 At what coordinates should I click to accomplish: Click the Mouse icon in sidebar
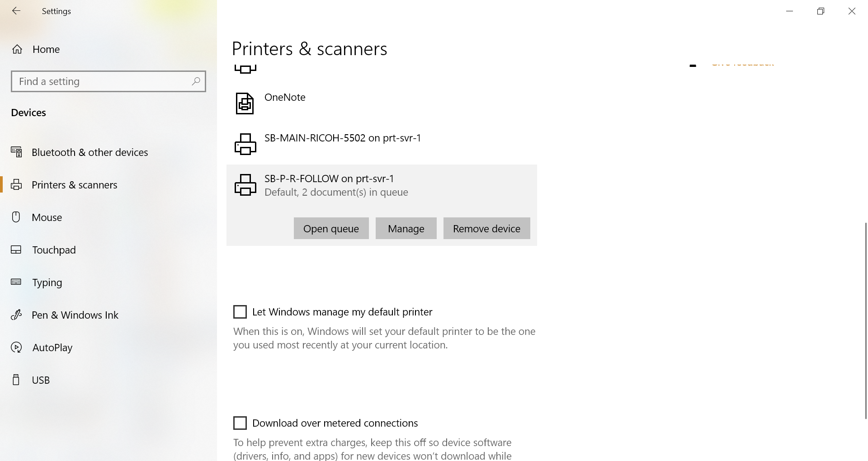coord(16,217)
